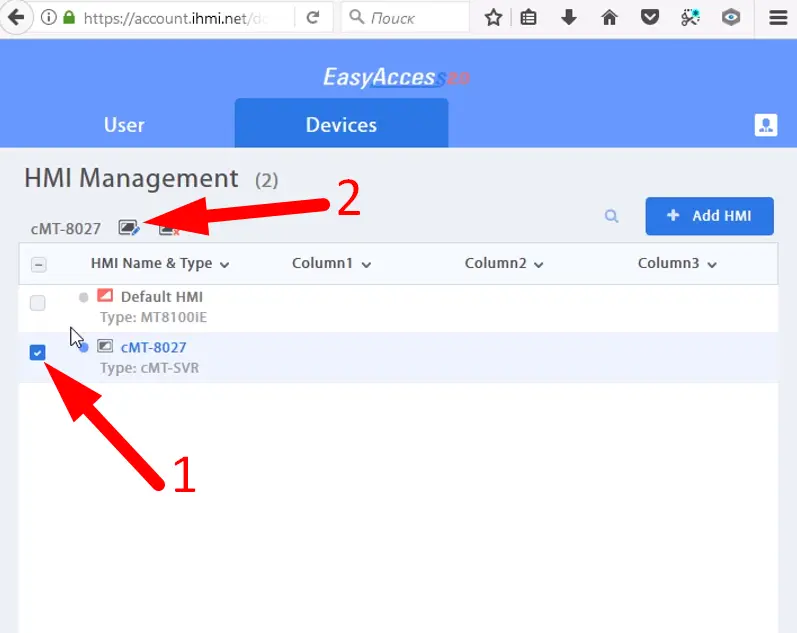
Task: Click the EasyAccess 2.0 logo
Action: (x=396, y=77)
